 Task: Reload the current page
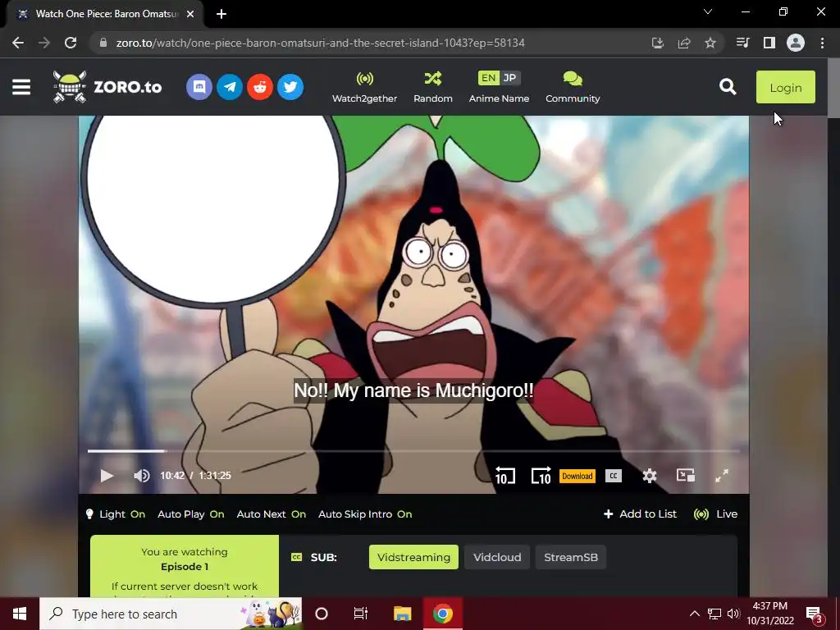(x=71, y=43)
